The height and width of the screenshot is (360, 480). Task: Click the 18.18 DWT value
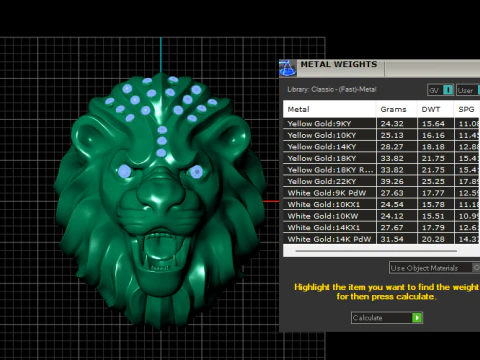coord(433,147)
